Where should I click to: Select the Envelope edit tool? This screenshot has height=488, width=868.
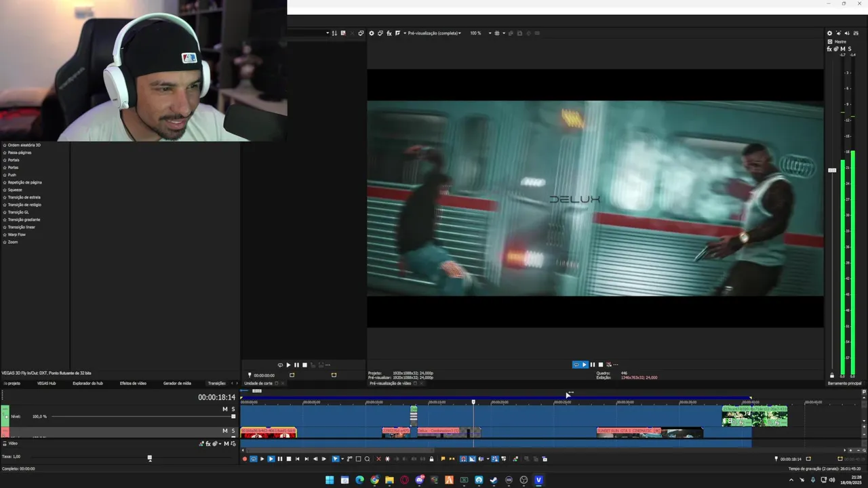click(x=350, y=459)
